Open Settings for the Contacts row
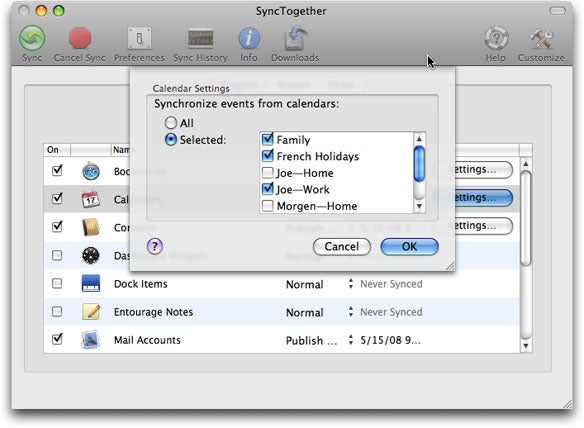Image resolution: width=584 pixels, height=428 pixels. 484,226
